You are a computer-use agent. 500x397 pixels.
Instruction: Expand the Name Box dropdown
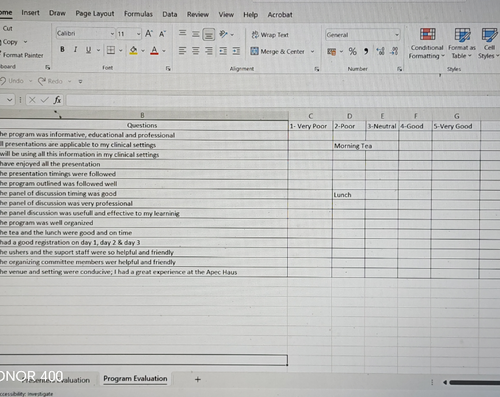click(9, 99)
